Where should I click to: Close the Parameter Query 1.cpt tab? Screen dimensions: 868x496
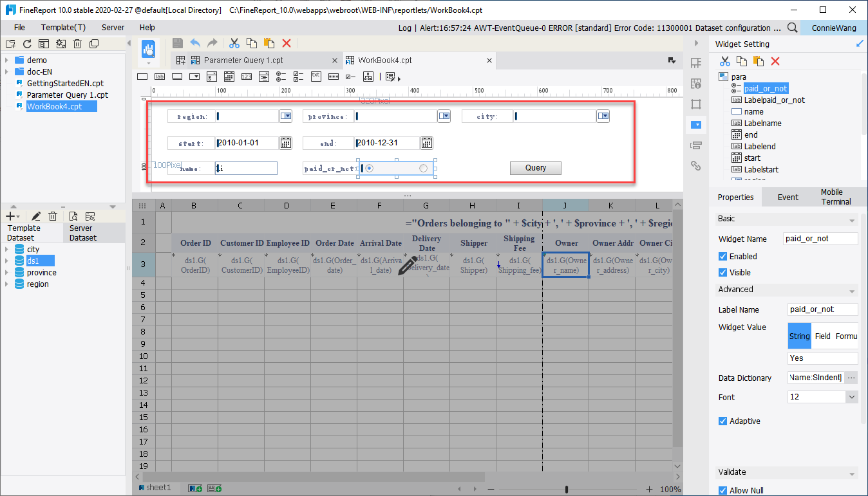click(x=334, y=60)
